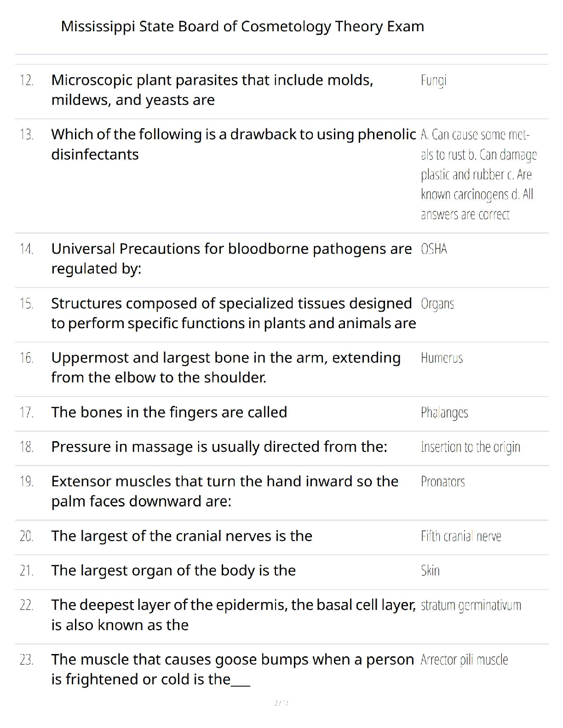563x728 pixels.
Task: Click question 12 about microscopic plant parasites
Action: pos(212,90)
